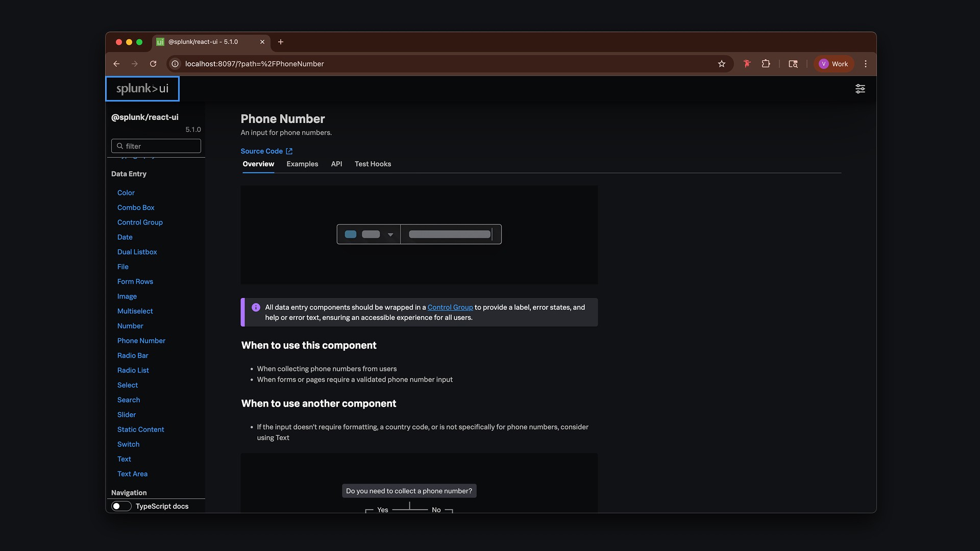
Task: Open the Work profile menu
Action: tap(834, 64)
